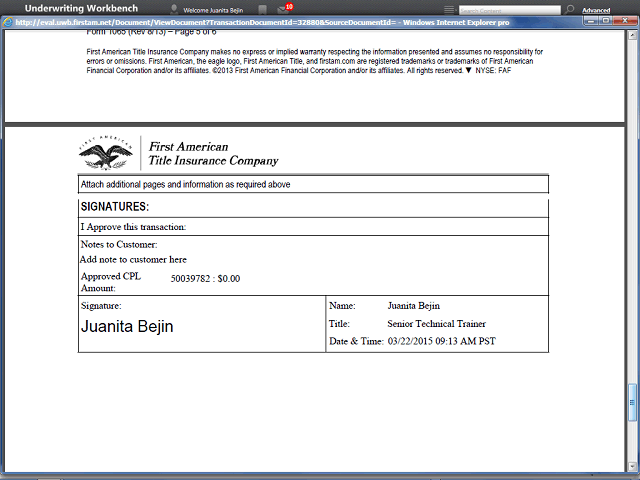Click the NYSE: FAF footer text
The image size is (640, 480).
[493, 71]
